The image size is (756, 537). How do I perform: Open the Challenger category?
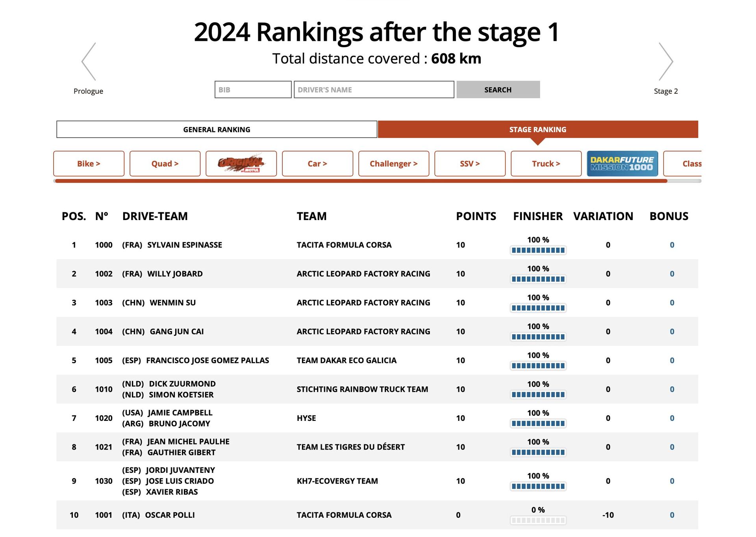pos(393,163)
